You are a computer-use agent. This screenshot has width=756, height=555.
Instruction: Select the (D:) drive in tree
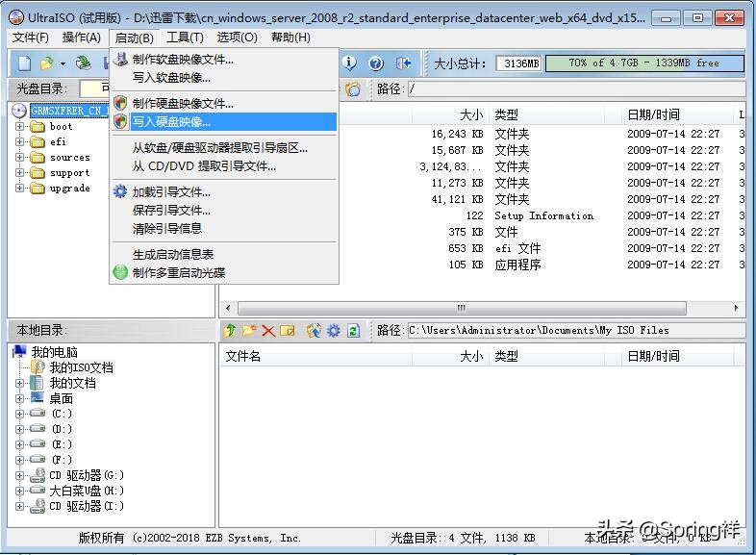[x=62, y=429]
